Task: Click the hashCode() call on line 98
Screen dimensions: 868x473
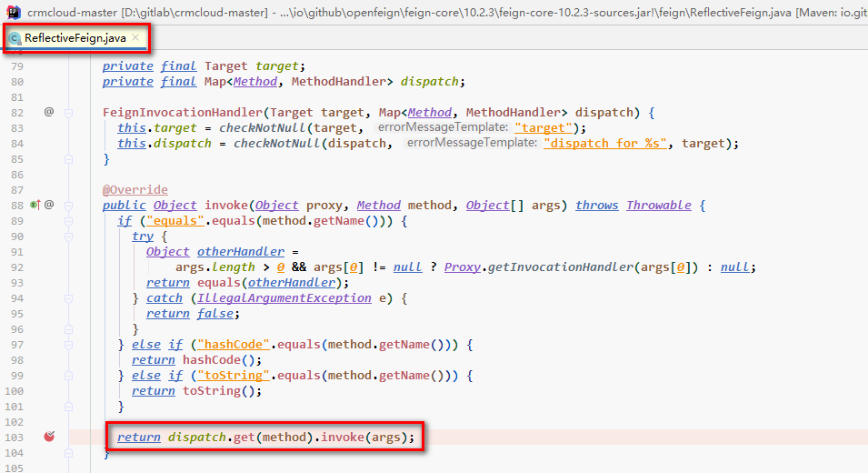Action: pyautogui.click(x=222, y=360)
